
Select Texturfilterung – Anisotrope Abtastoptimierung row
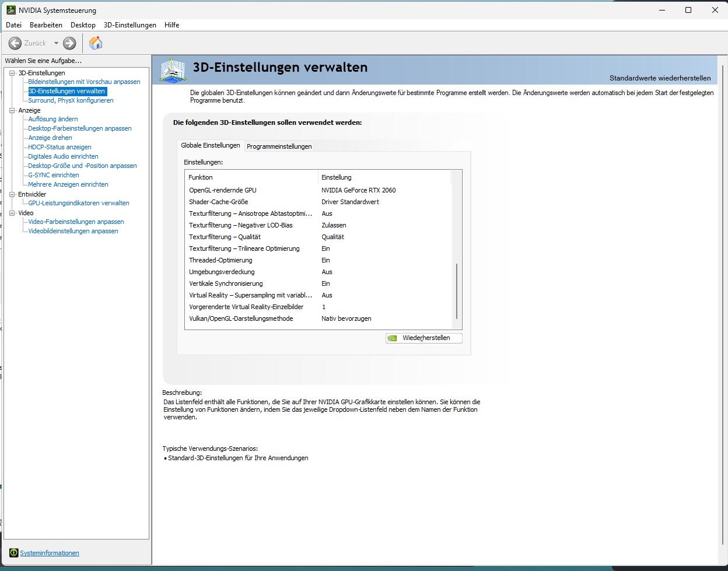tap(318, 213)
